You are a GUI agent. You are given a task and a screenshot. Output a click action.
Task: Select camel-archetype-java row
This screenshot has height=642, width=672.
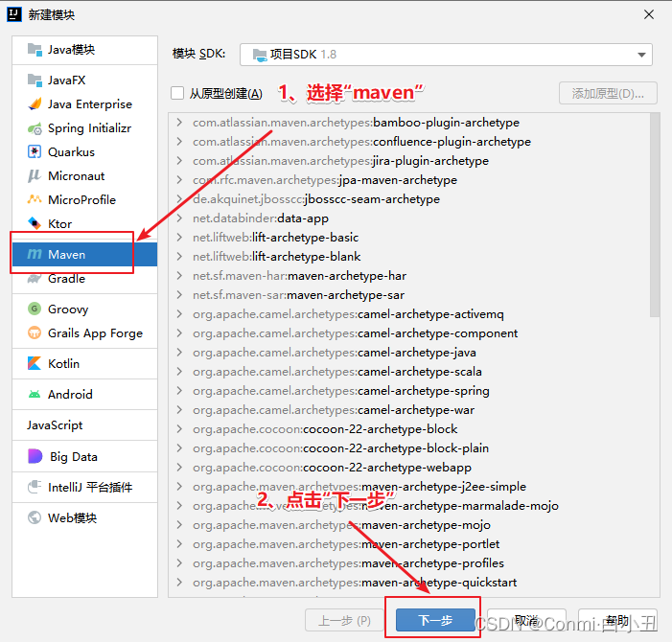(x=409, y=353)
